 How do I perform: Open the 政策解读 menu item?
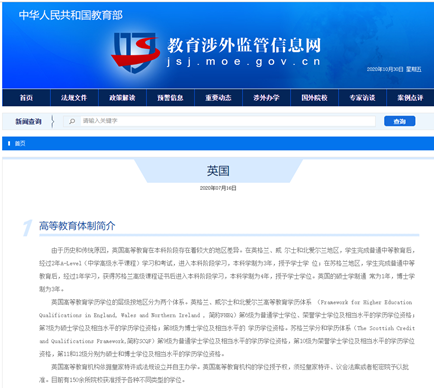[122, 98]
